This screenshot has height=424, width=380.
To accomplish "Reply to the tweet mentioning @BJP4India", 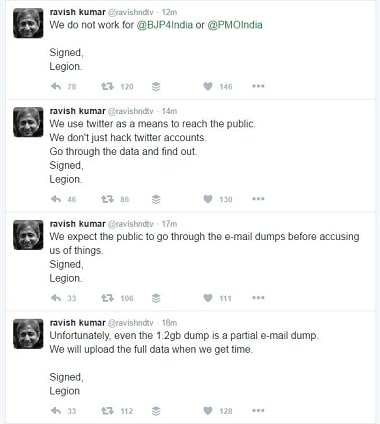I will click(x=56, y=87).
